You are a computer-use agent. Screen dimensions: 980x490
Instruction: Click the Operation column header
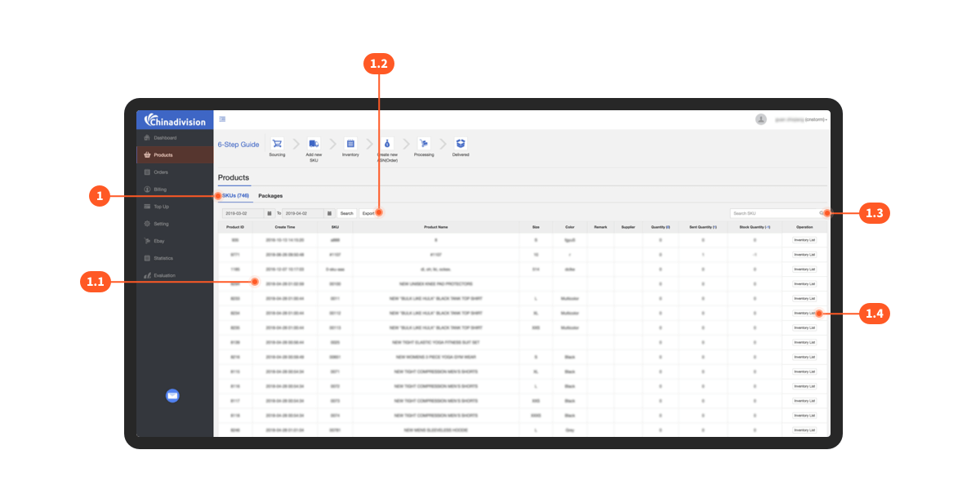(804, 226)
